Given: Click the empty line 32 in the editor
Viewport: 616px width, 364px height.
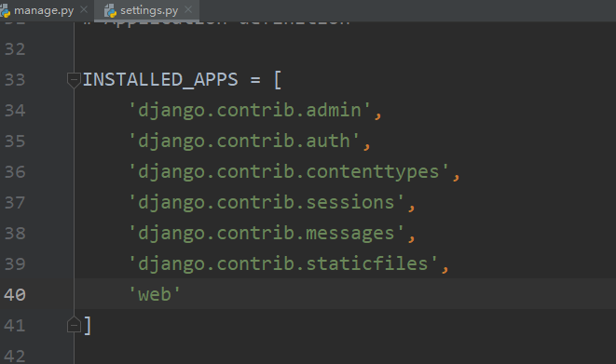Looking at the screenshot, I should [345, 49].
